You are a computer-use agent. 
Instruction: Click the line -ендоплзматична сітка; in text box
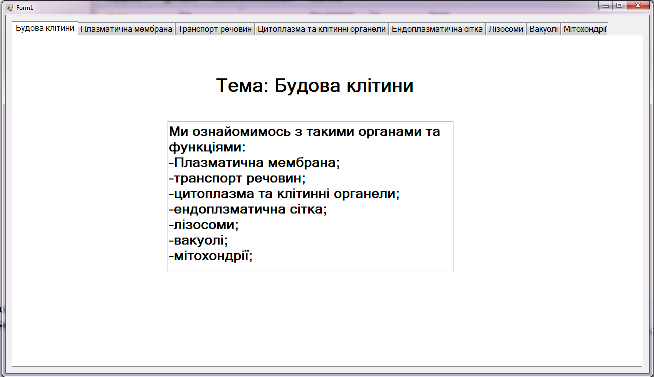coord(248,209)
